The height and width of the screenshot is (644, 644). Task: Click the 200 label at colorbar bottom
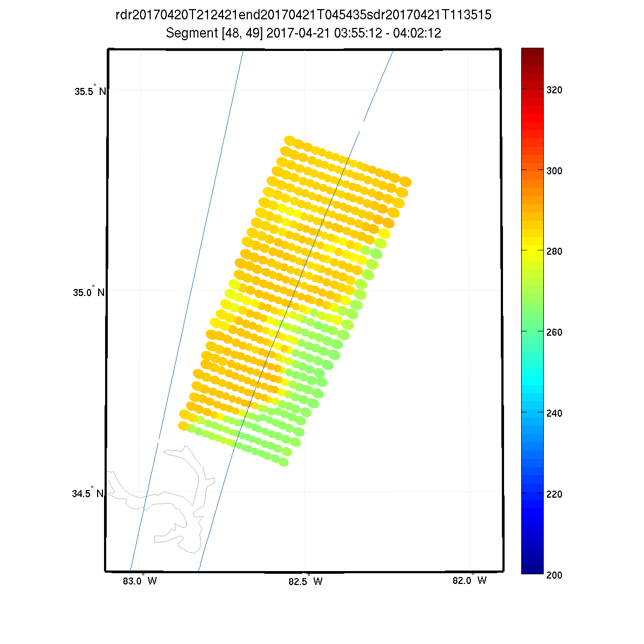pyautogui.click(x=554, y=575)
